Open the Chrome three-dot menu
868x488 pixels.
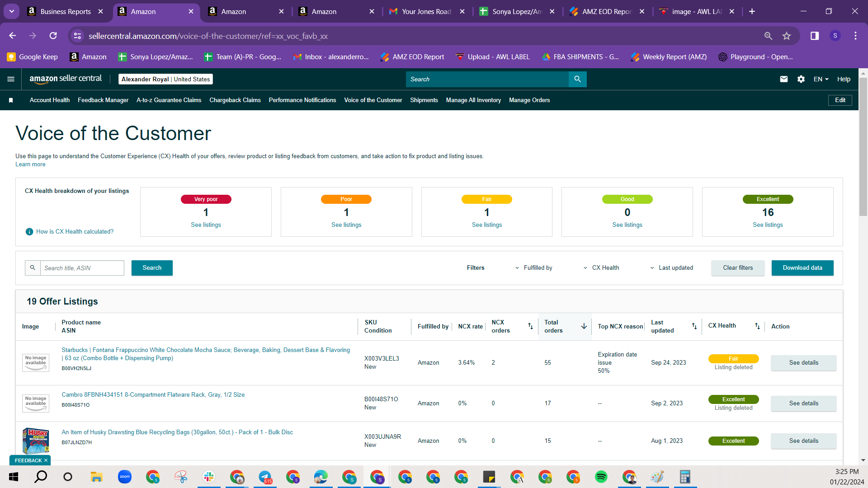click(x=855, y=36)
